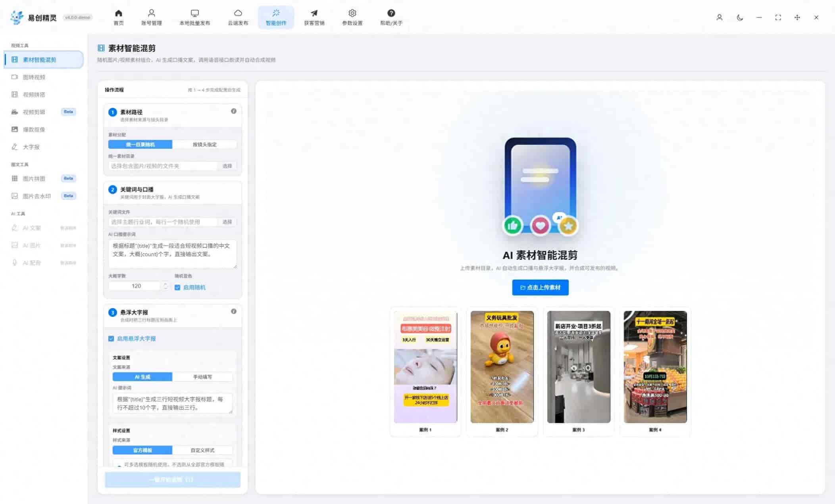Screen dimensions: 835x504
Task: Click the 云端发布 cloud icon
Action: coord(238,13)
